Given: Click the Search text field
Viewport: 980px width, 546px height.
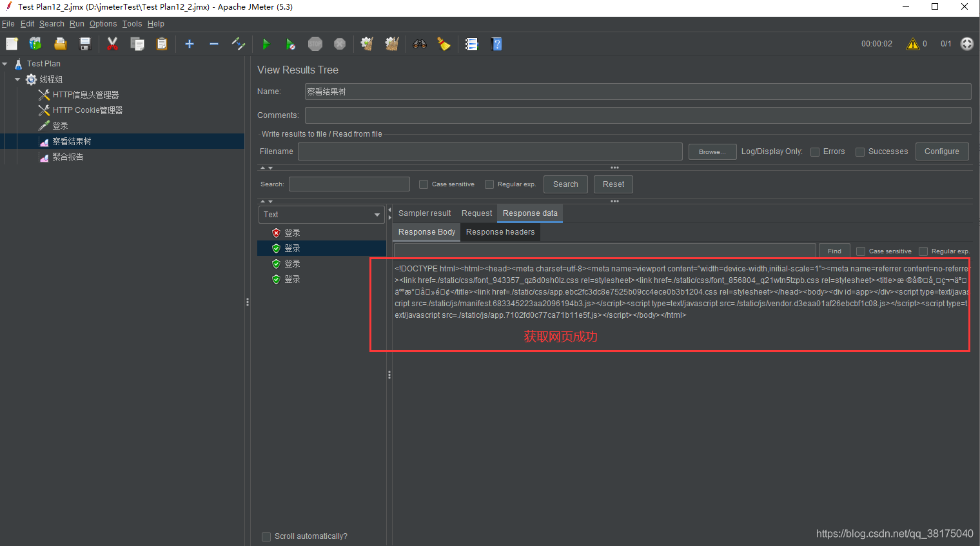Looking at the screenshot, I should pos(349,184).
